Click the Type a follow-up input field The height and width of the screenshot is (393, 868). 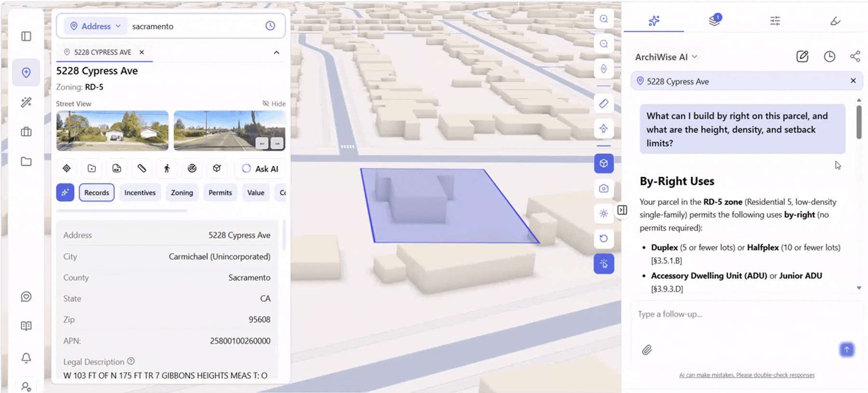(x=746, y=314)
